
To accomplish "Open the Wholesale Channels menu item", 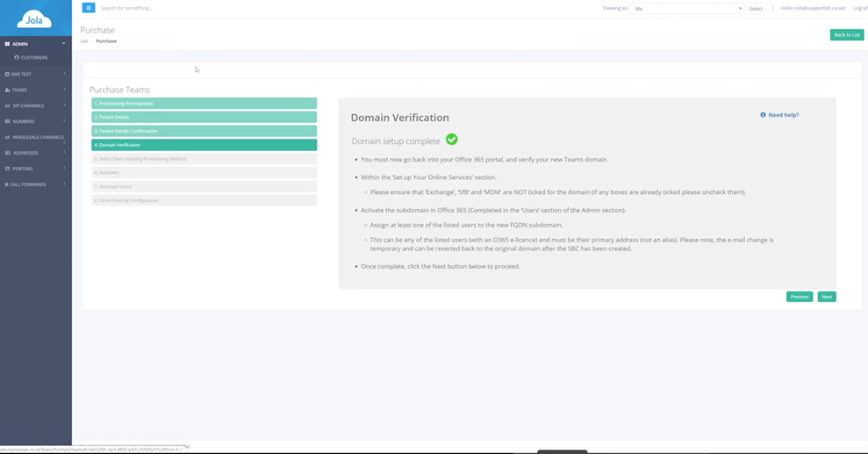I will pos(35,137).
